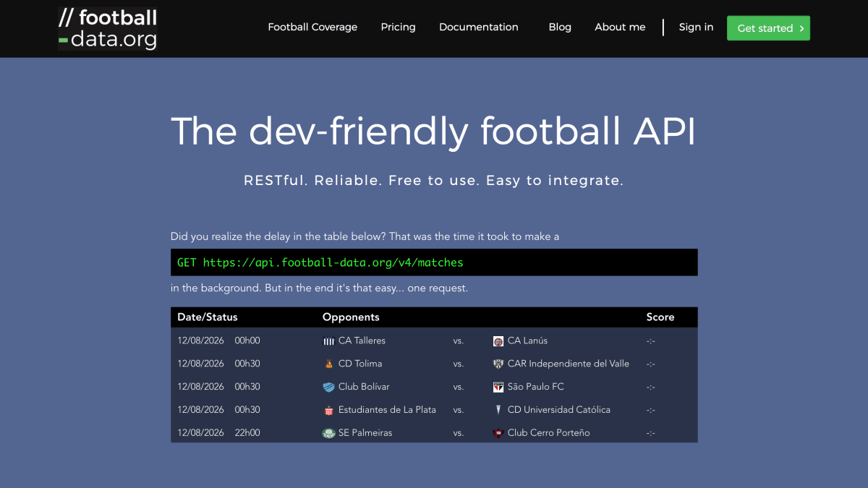Click the Score column header

[x=660, y=317]
